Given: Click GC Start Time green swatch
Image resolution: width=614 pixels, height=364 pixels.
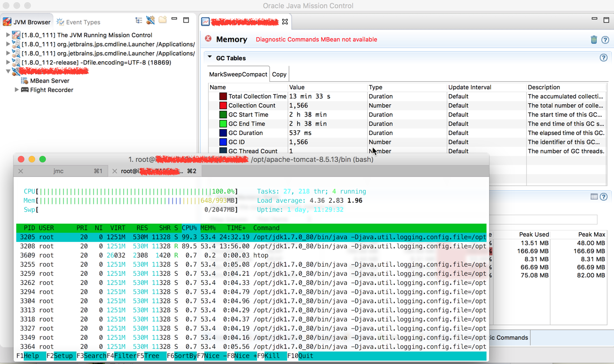Looking at the screenshot, I should point(223,115).
